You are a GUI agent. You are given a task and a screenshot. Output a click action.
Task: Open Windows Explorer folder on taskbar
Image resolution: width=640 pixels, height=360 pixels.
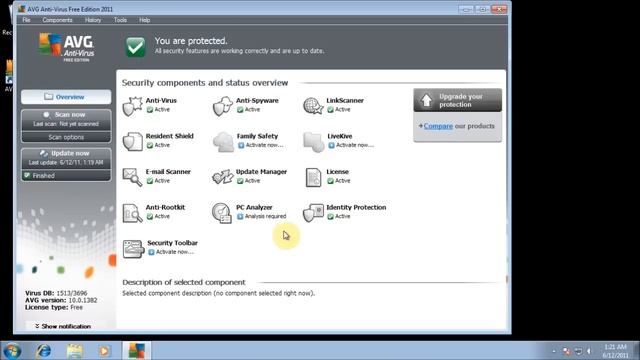tap(74, 351)
